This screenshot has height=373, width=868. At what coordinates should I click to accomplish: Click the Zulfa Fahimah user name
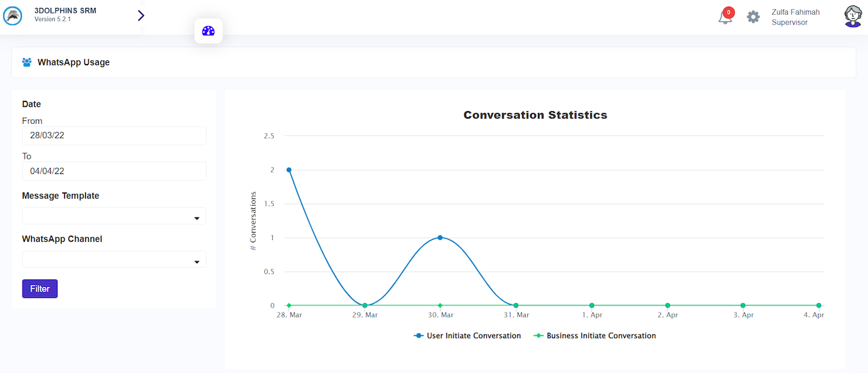[795, 12]
